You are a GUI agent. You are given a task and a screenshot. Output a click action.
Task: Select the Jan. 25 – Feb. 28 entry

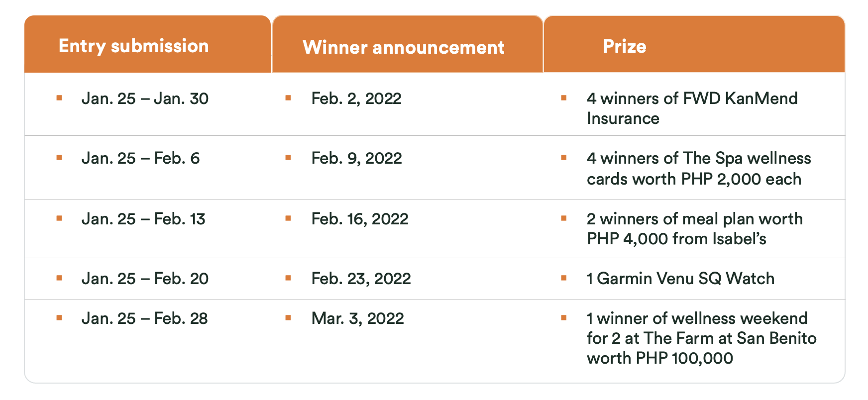point(144,318)
